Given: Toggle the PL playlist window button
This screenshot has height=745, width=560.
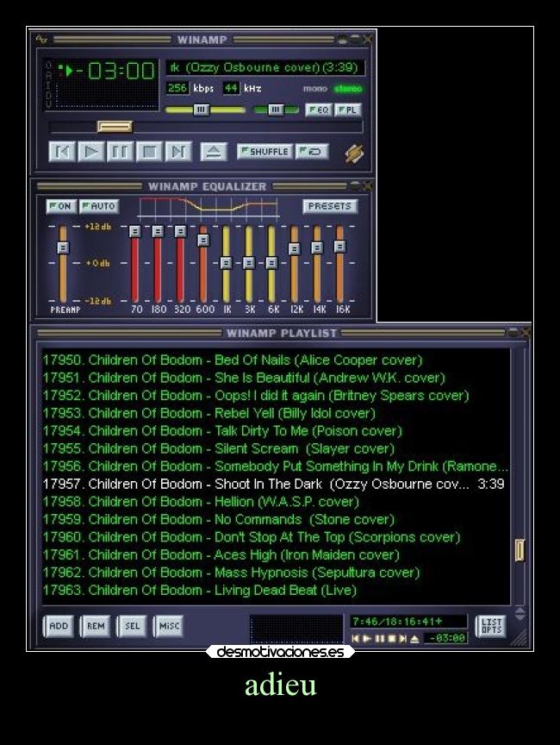Looking at the screenshot, I should click(x=348, y=110).
